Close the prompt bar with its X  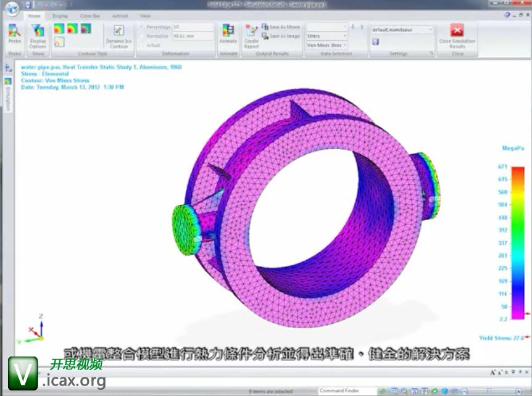coord(526,373)
